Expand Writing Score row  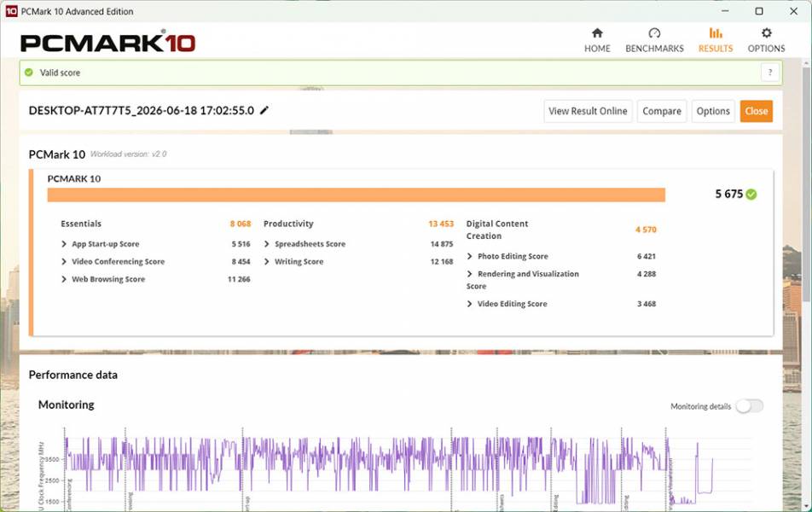tap(267, 262)
